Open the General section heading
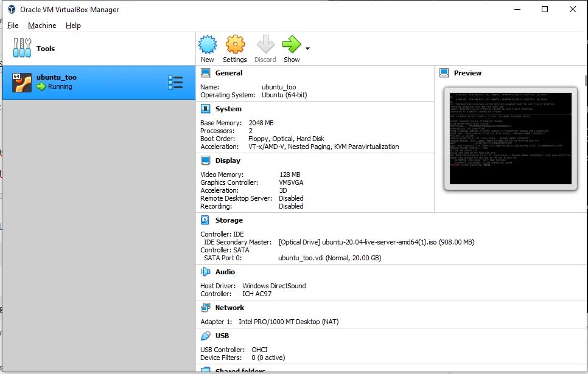This screenshot has width=588, height=374. (229, 73)
